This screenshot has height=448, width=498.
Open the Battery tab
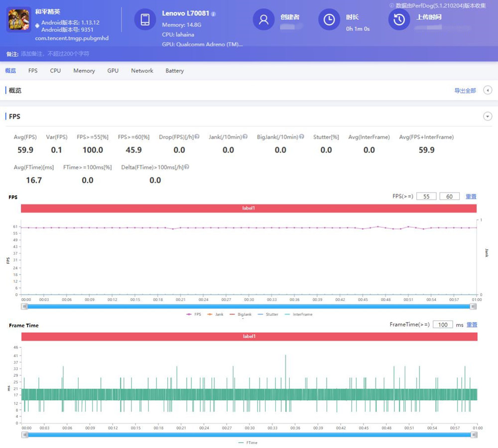click(174, 71)
